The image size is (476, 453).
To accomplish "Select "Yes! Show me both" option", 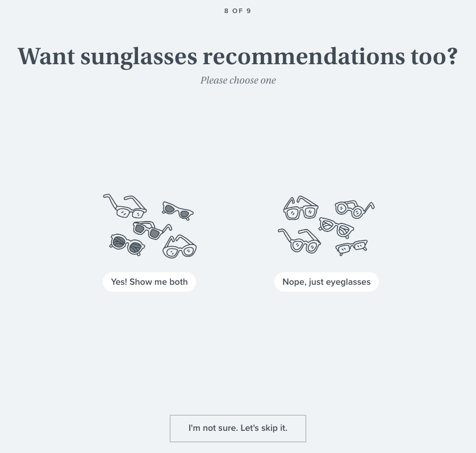I will click(x=149, y=281).
